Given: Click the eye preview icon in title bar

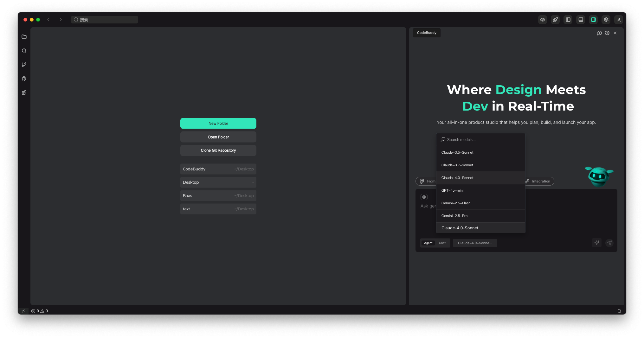Looking at the screenshot, I should [x=543, y=20].
